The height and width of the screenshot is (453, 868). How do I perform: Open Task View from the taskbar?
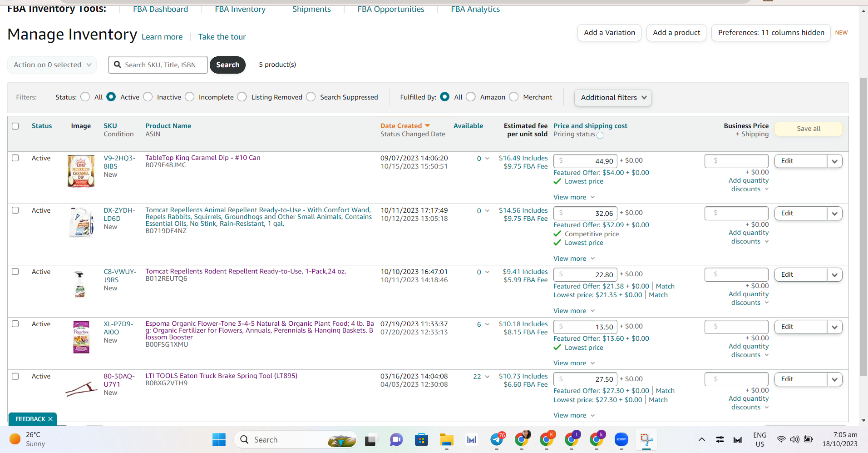pyautogui.click(x=370, y=440)
